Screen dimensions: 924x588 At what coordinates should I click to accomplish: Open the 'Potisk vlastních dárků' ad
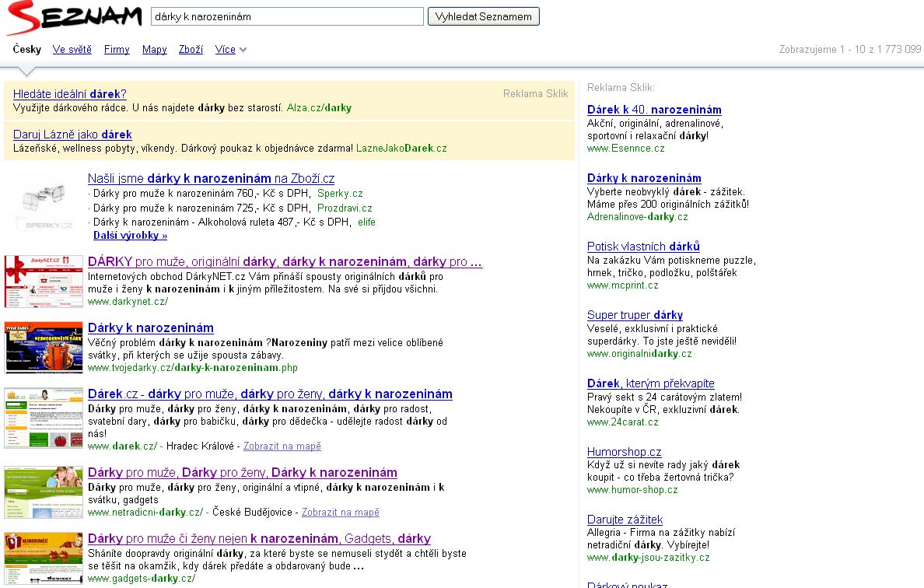(643, 247)
